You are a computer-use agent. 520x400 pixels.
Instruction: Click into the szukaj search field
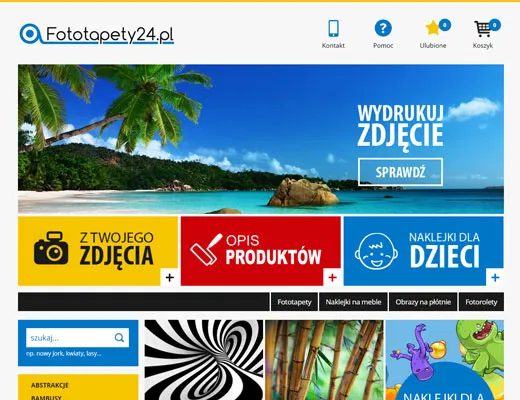coord(69,338)
